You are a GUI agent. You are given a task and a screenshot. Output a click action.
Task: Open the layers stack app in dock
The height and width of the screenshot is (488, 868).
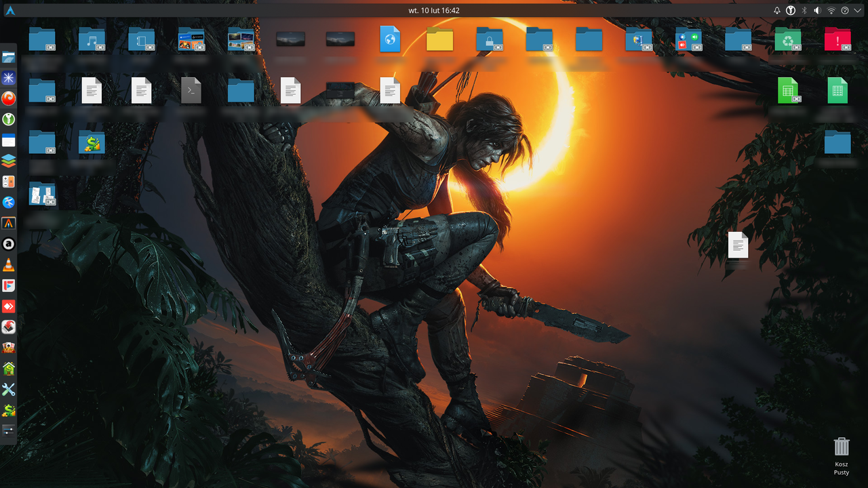pos(9,161)
